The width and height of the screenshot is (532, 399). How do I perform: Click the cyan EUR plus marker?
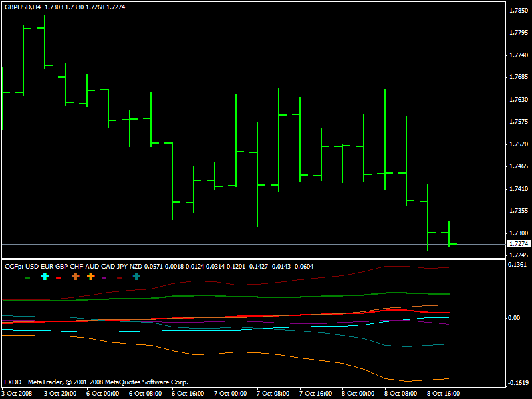pos(45,277)
